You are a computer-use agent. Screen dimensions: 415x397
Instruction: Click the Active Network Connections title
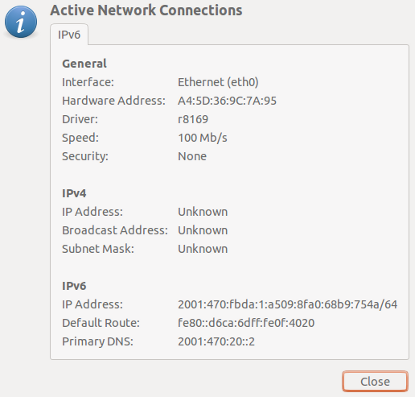point(146,10)
